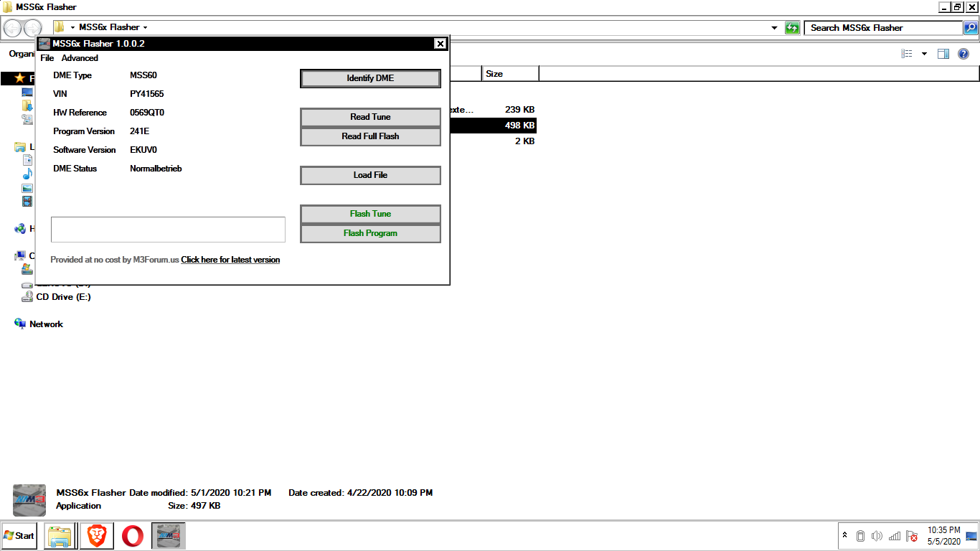The image size is (980, 551).
Task: Click the Explorer Forward navigation button
Action: (x=33, y=28)
